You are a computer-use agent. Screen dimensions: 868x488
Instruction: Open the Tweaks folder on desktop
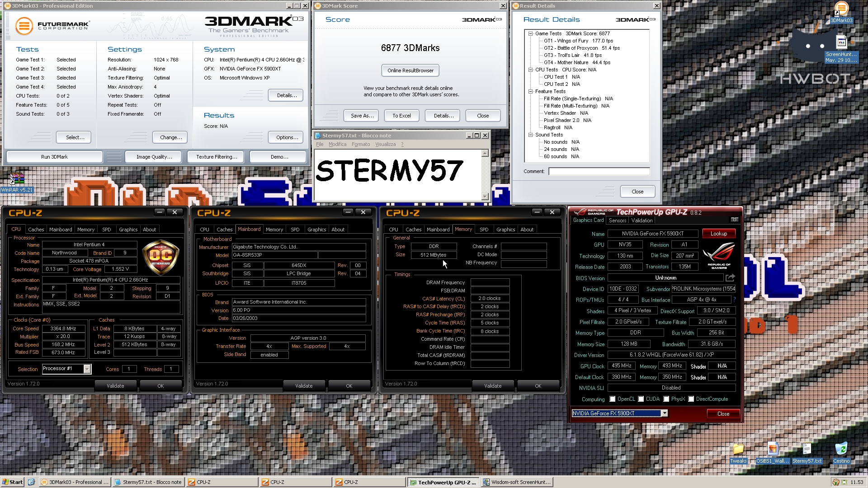coord(738,453)
